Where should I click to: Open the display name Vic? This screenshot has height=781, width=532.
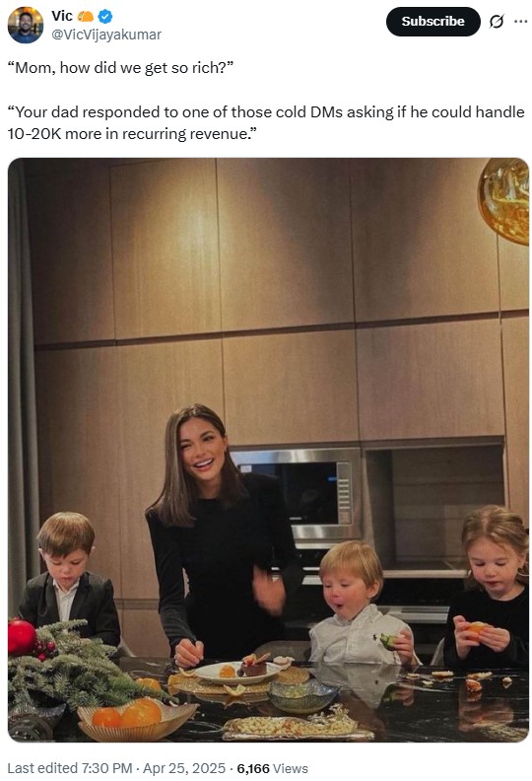[62, 16]
